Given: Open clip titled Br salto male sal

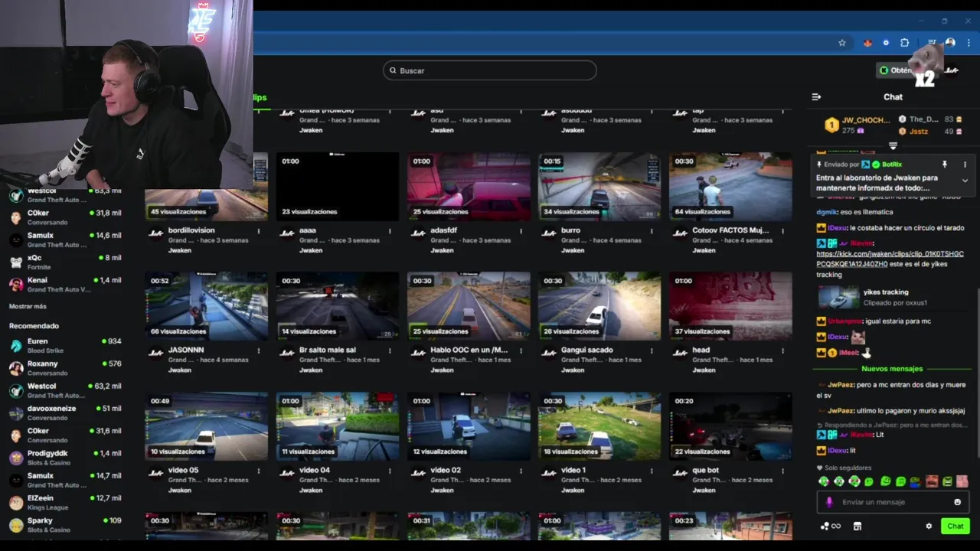Looking at the screenshot, I should [x=328, y=350].
